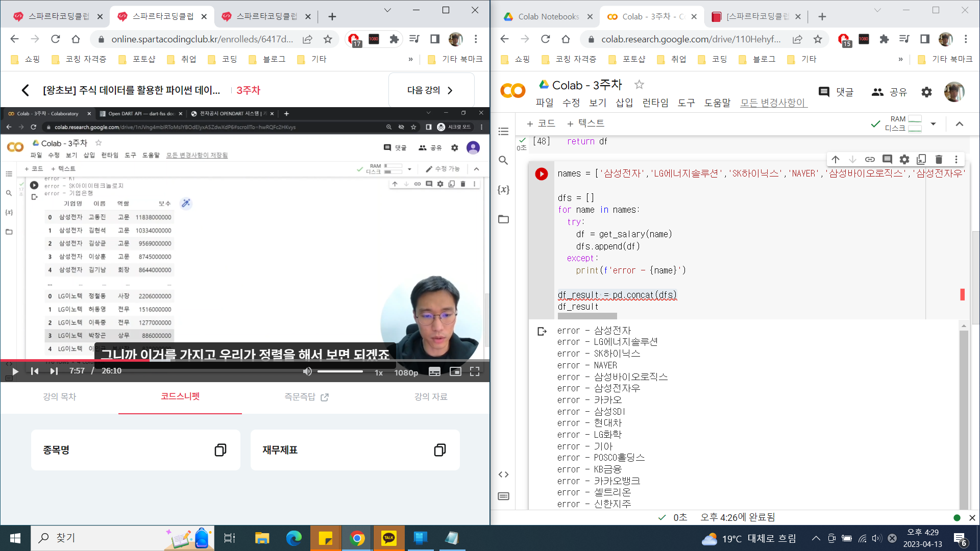Viewport: 980px width, 551px height.
Task: Show hidden system tray icons
Action: [816, 538]
